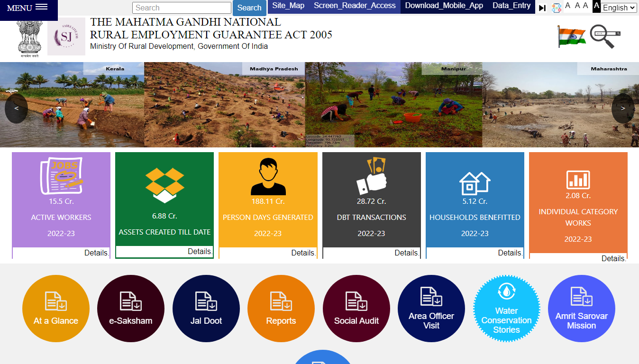The height and width of the screenshot is (364, 639).
Task: Go to the next banner slide
Action: tap(623, 109)
